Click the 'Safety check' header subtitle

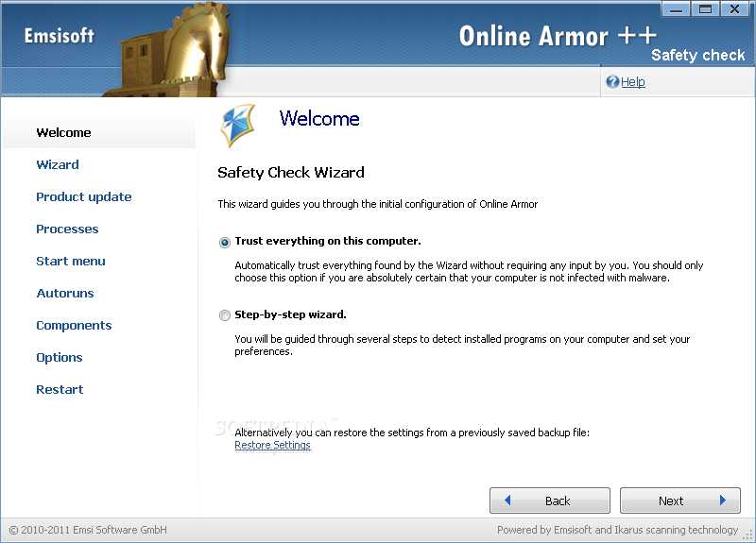point(698,55)
